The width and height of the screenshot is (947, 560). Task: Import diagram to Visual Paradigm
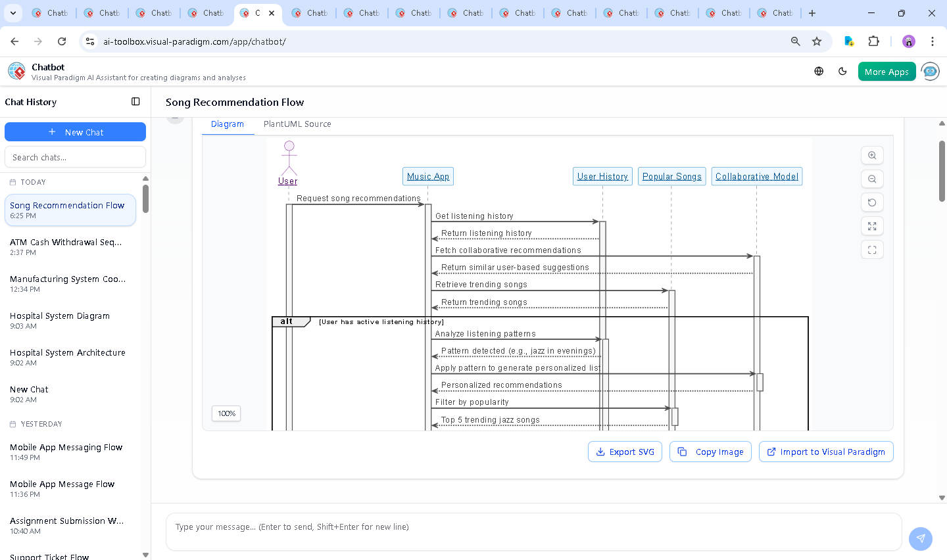pos(826,452)
